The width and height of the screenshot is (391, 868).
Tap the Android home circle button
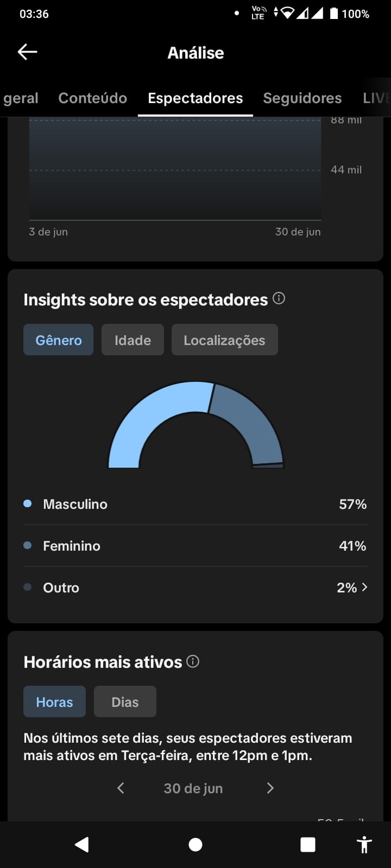coord(195,845)
